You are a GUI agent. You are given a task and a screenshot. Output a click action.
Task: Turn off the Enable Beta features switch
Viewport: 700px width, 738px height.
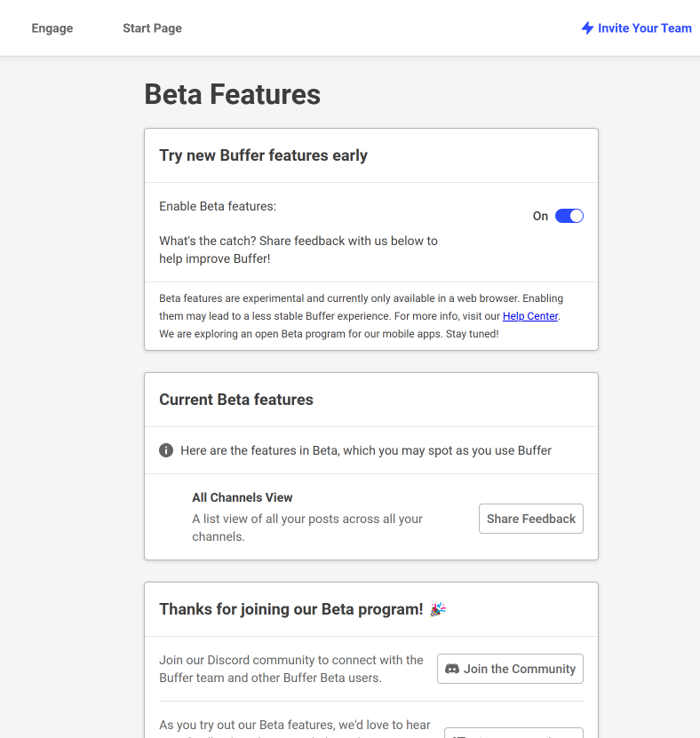(x=569, y=216)
